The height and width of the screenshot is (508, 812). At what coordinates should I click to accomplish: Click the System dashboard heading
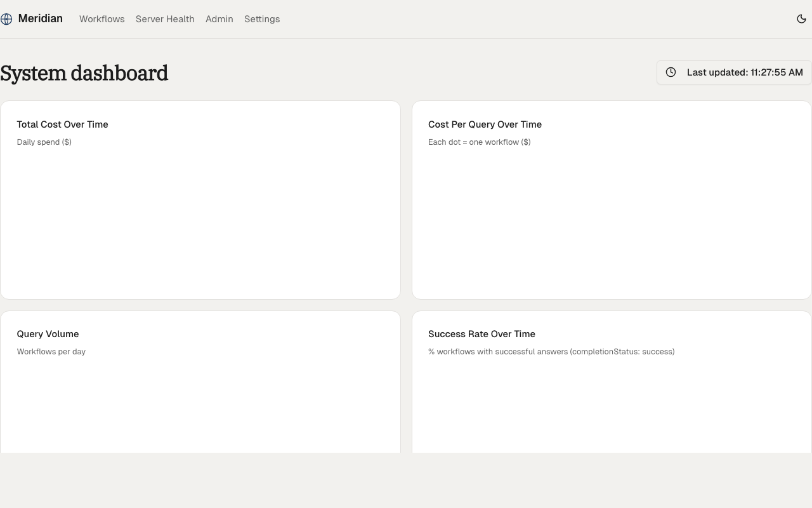84,73
